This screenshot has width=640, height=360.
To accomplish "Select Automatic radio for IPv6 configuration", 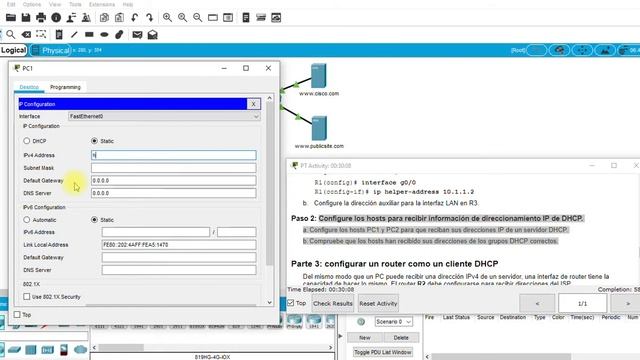I will coord(27,220).
